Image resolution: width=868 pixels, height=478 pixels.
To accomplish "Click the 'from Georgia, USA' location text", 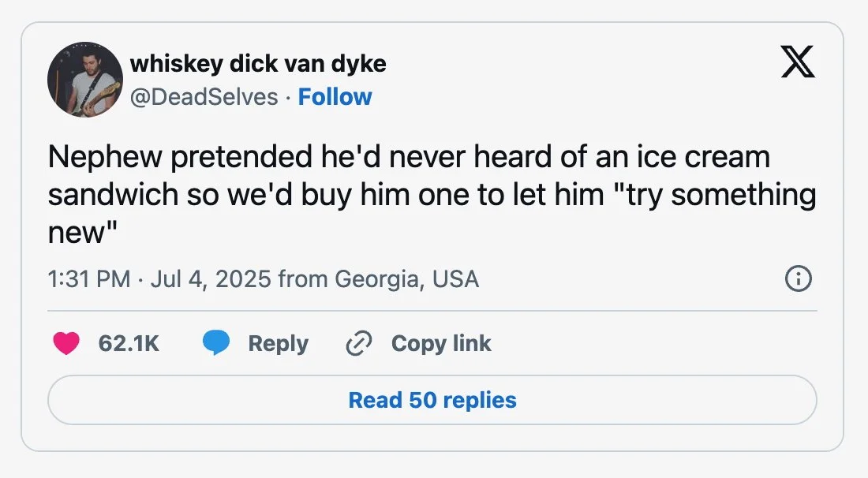I will (x=379, y=279).
